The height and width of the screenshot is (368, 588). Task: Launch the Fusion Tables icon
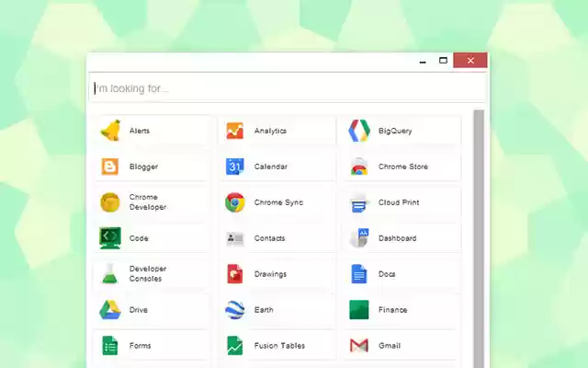coord(235,346)
